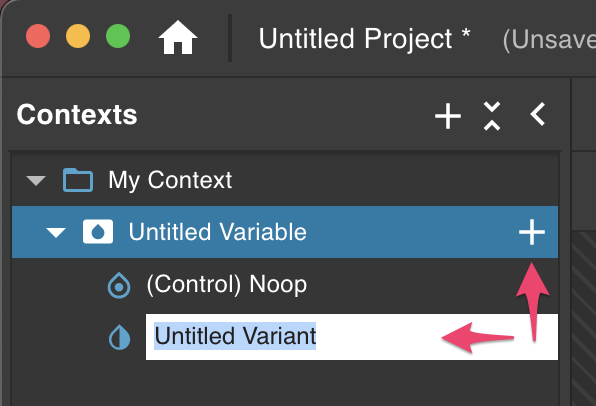The width and height of the screenshot is (596, 406).
Task: Click the green zoom window button
Action: [118, 36]
